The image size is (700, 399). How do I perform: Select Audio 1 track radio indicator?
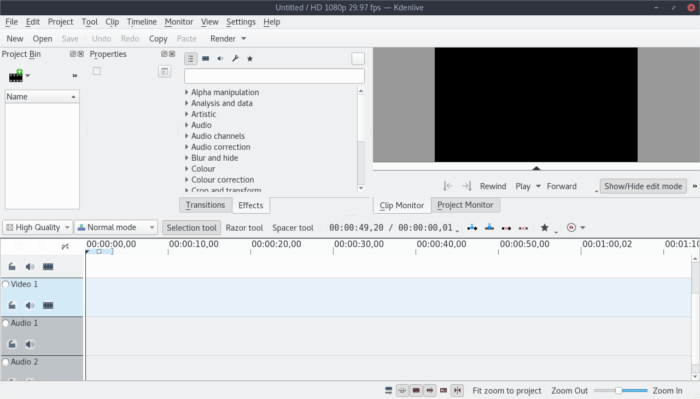(x=5, y=323)
